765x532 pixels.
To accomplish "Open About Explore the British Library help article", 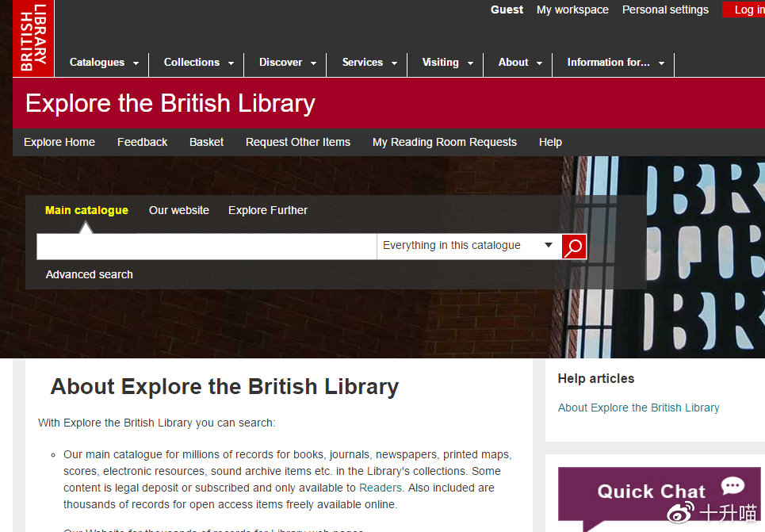I will click(x=639, y=408).
